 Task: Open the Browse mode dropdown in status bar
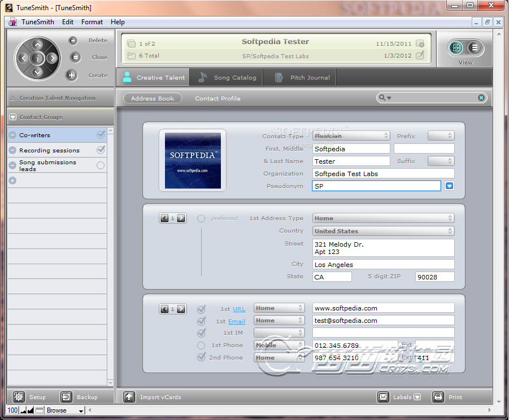[x=64, y=410]
